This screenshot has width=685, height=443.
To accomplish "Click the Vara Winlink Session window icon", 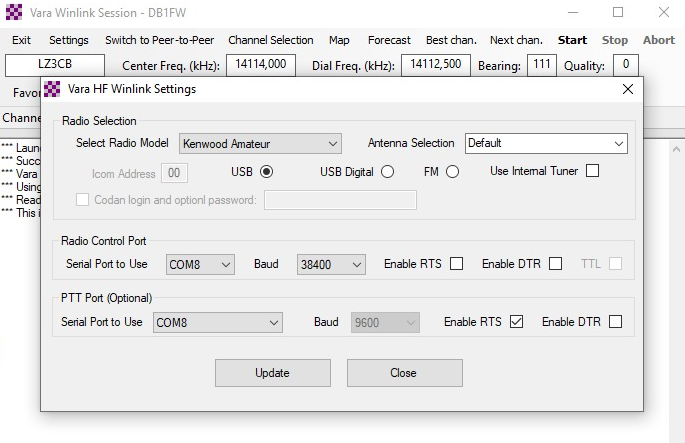I will click(x=16, y=13).
